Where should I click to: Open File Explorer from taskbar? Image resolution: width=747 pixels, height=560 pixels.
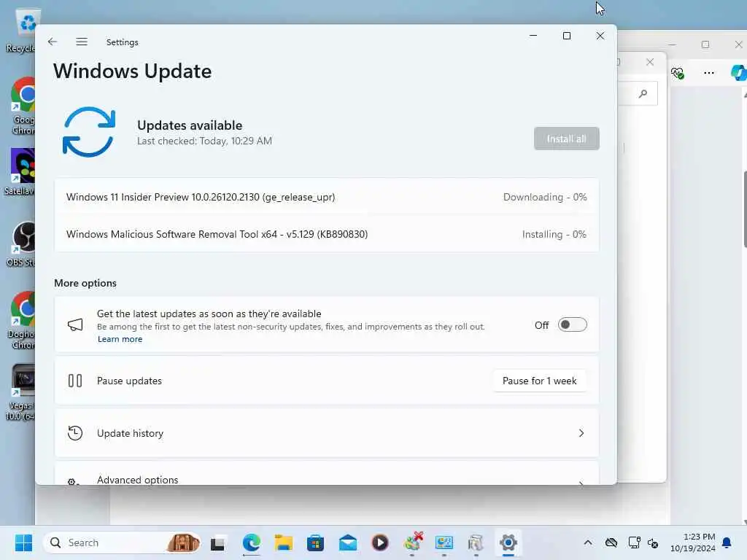[x=284, y=542]
